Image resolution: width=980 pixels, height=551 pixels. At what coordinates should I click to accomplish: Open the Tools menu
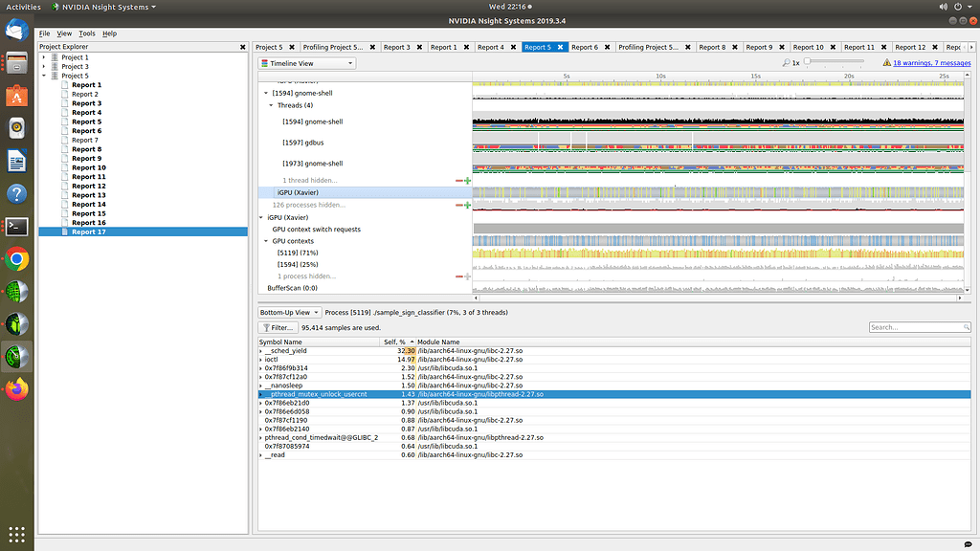[x=88, y=33]
